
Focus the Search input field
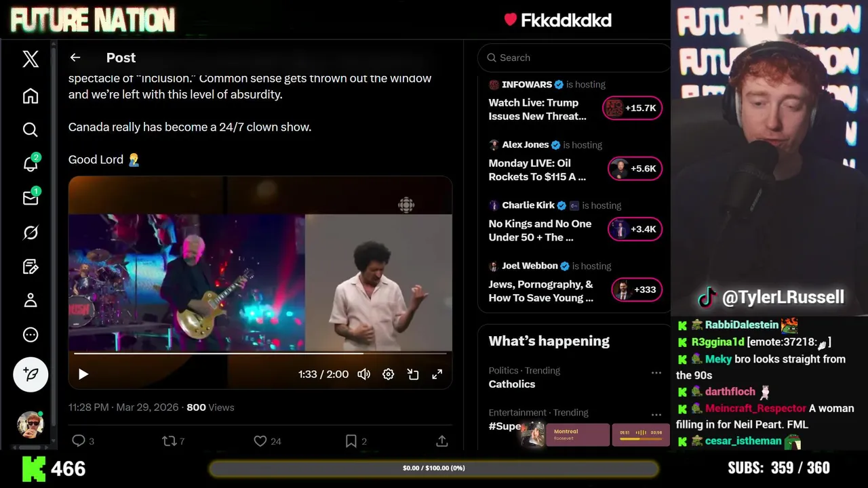574,58
